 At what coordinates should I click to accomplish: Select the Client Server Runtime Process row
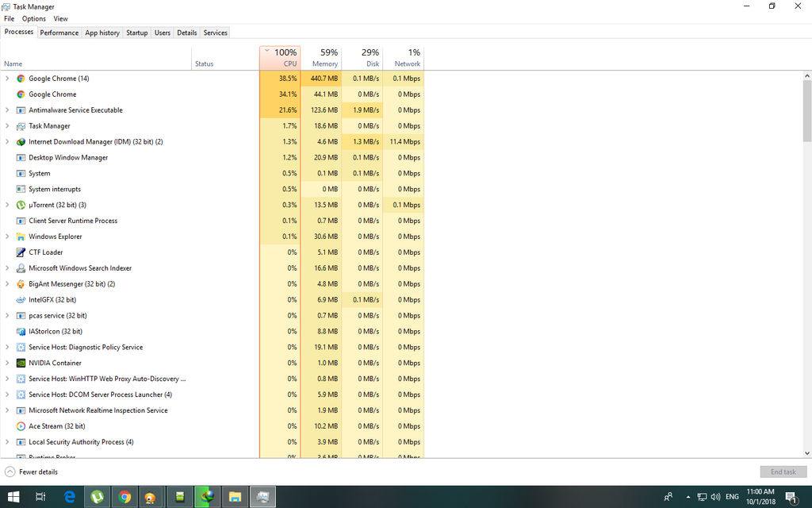pyautogui.click(x=213, y=221)
